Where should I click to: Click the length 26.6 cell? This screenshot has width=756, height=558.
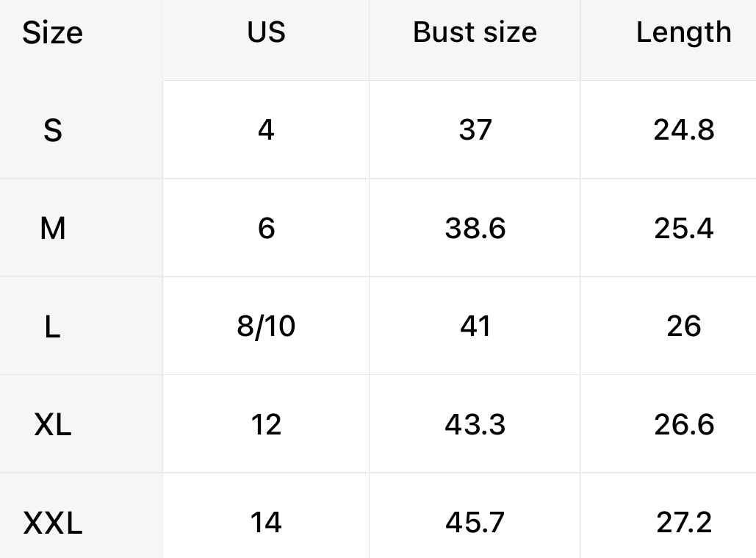[x=683, y=425]
